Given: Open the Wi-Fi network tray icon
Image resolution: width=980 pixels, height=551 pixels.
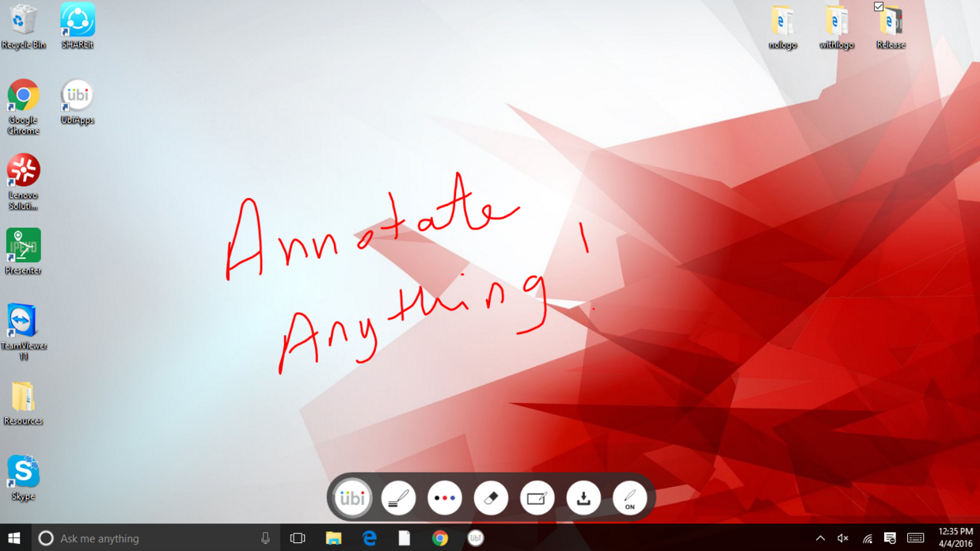Looking at the screenshot, I should click(867, 538).
